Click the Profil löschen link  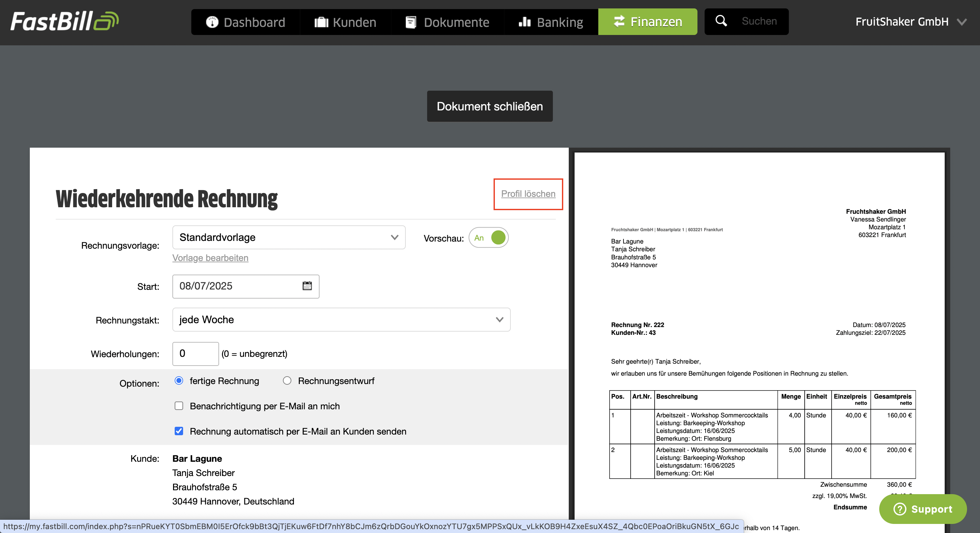528,194
